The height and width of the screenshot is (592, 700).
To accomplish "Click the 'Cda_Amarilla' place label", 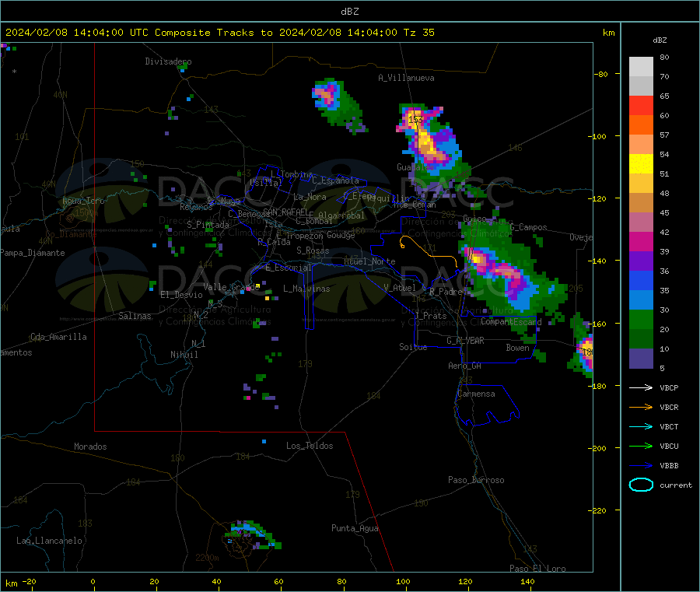I will pyautogui.click(x=58, y=337).
